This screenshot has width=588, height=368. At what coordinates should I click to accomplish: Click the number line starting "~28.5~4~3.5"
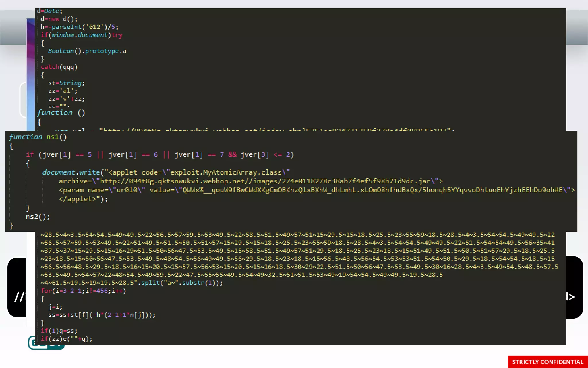[297, 235]
